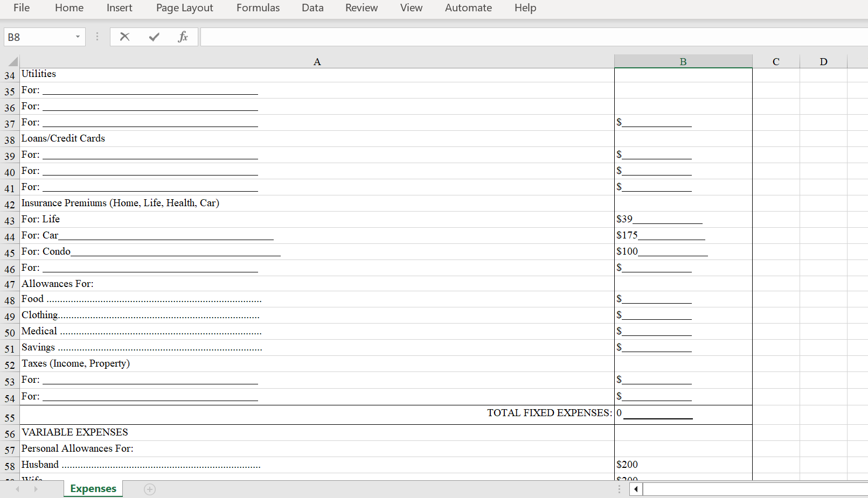The width and height of the screenshot is (868, 498).
Task: Select column C header
Action: [x=776, y=61]
